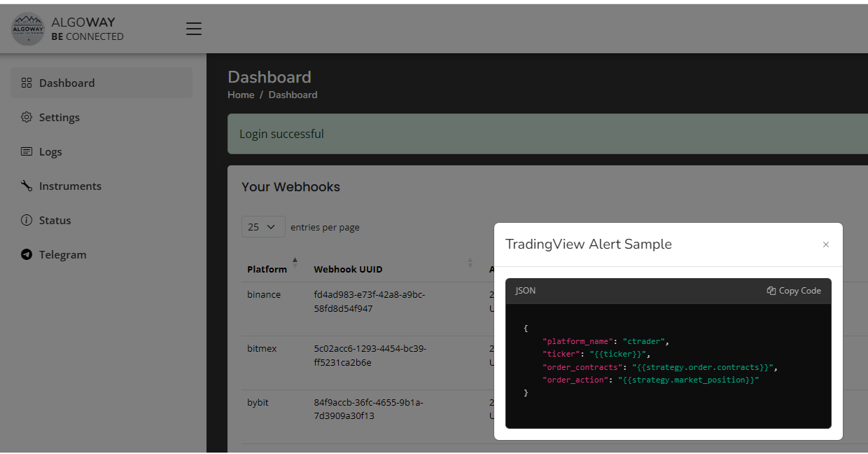Click the Home breadcrumb link
The width and height of the screenshot is (868, 454).
(241, 95)
